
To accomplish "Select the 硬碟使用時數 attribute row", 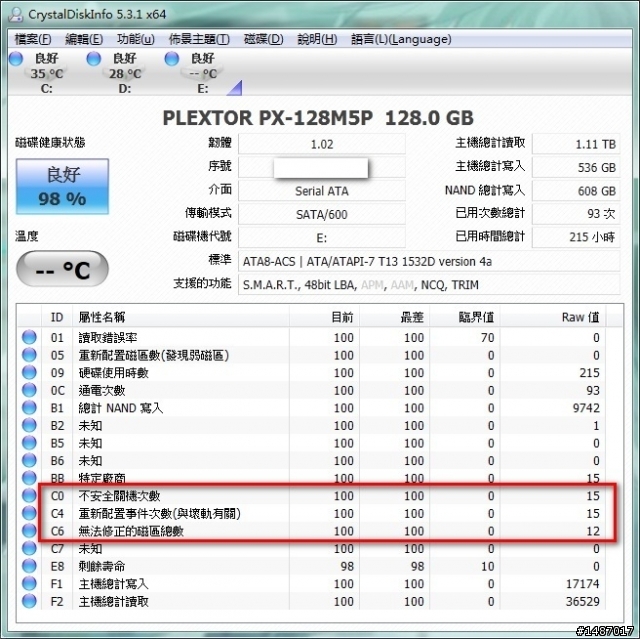I will pos(312,373).
